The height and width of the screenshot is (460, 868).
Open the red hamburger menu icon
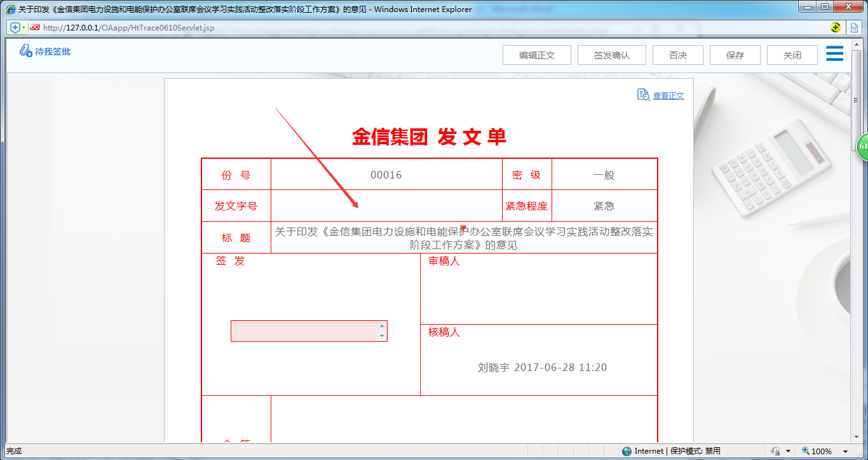click(834, 54)
